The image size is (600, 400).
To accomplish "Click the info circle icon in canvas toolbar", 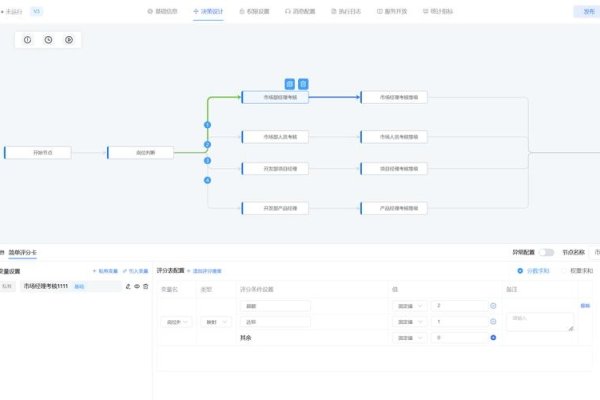I will pyautogui.click(x=28, y=40).
